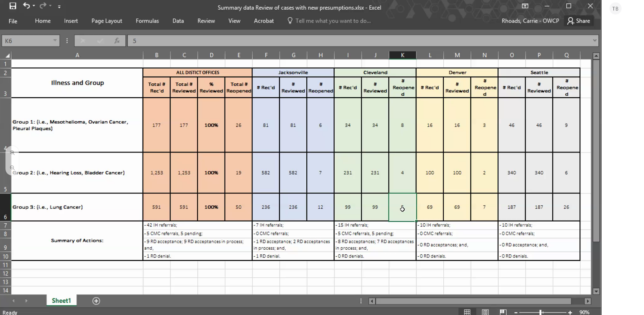Click the Jacksonville header cell
The width and height of the screenshot is (644, 315).
click(x=293, y=72)
